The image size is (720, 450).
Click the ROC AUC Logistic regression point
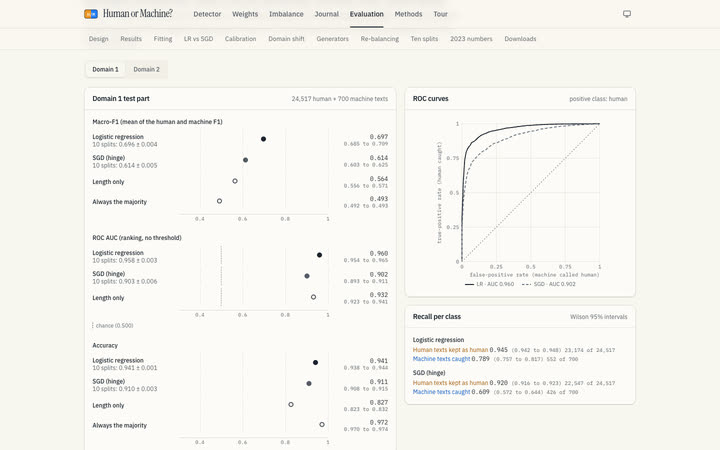[x=319, y=255]
